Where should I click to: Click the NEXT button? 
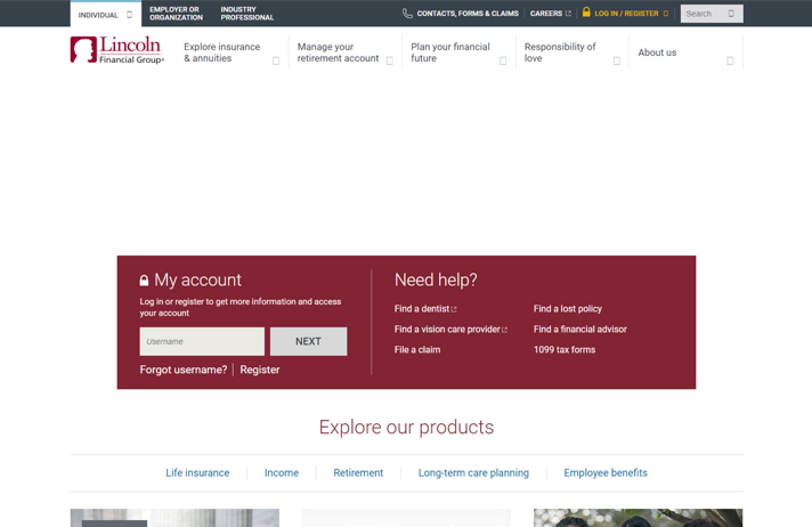pos(308,342)
